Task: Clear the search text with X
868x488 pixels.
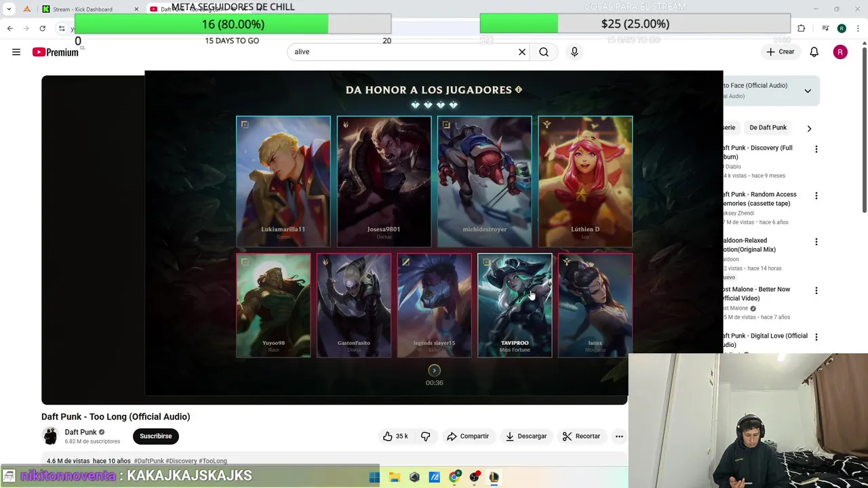Action: pos(522,52)
